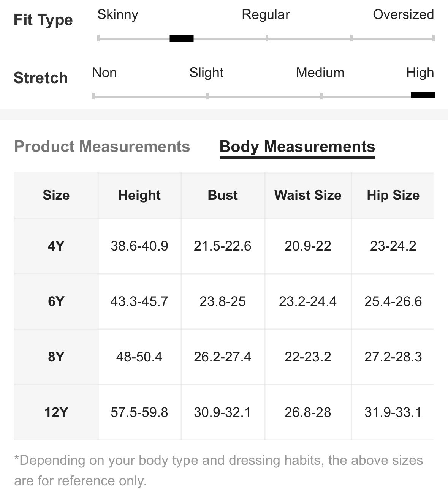Click the Height column header

pos(139,195)
